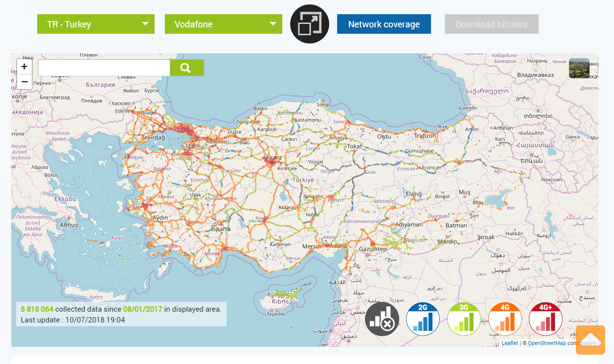Image resolution: width=614 pixels, height=364 pixels.
Task: Click the Kastamonu label on the map
Action: [x=307, y=120]
